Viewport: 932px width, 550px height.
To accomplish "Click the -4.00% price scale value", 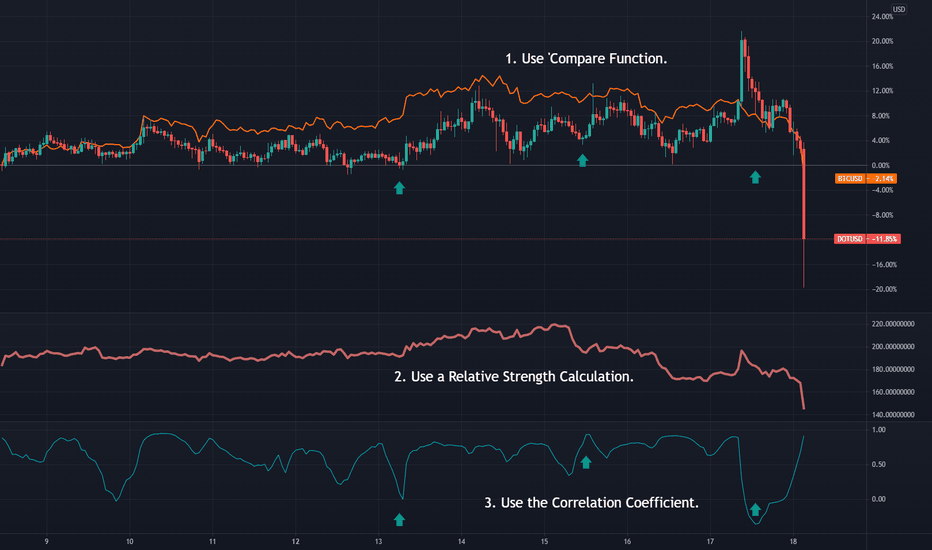I will [x=882, y=190].
